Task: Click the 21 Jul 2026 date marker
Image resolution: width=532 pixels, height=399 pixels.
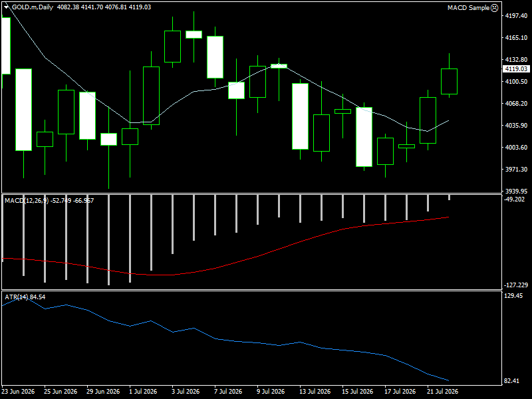Action: tap(442, 391)
